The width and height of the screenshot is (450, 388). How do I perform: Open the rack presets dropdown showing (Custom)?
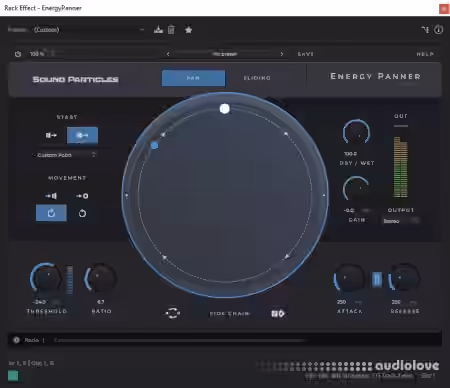tap(88, 30)
